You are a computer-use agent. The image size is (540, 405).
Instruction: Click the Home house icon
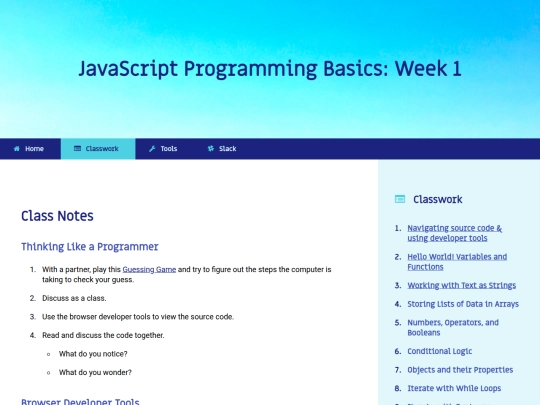pyautogui.click(x=17, y=149)
